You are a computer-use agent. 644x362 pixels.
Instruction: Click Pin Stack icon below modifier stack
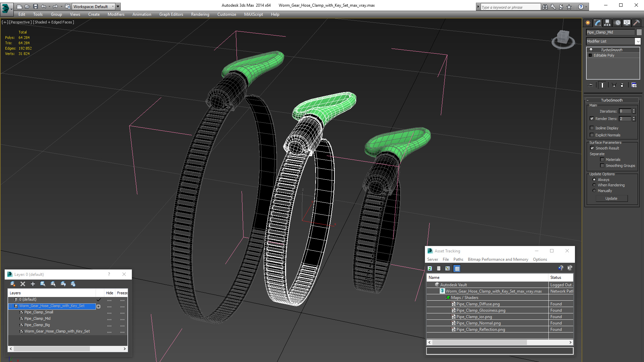(x=591, y=85)
